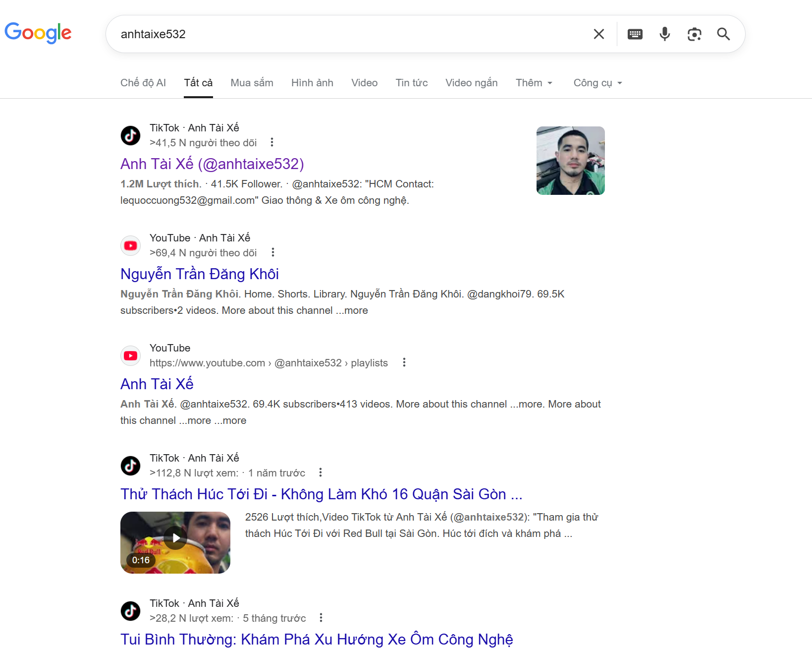Click the magnifying glass search button
Image resolution: width=812 pixels, height=648 pixels.
[724, 34]
